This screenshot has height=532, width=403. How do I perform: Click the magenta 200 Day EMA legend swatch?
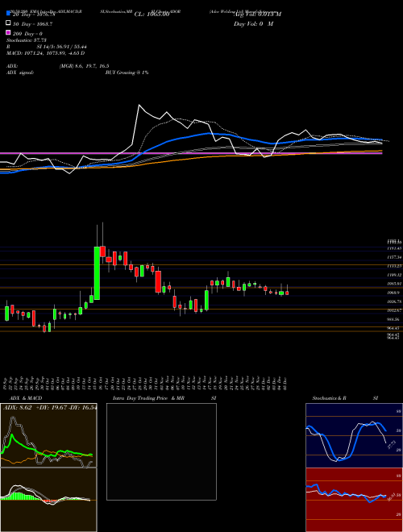pos(8,32)
